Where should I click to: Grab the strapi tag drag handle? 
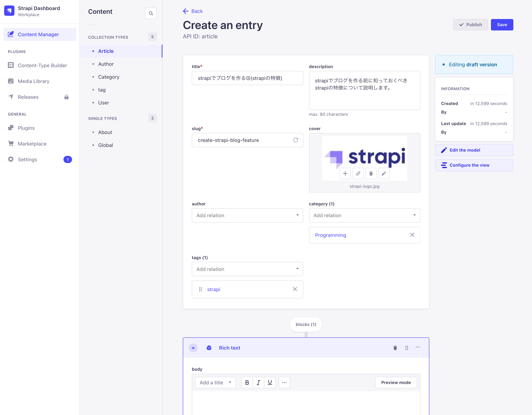coord(200,289)
